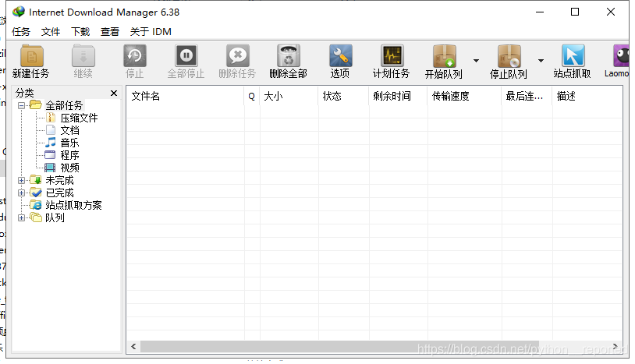Select the 压缩文件 archive category icon
This screenshot has width=635, height=364.
(x=51, y=118)
